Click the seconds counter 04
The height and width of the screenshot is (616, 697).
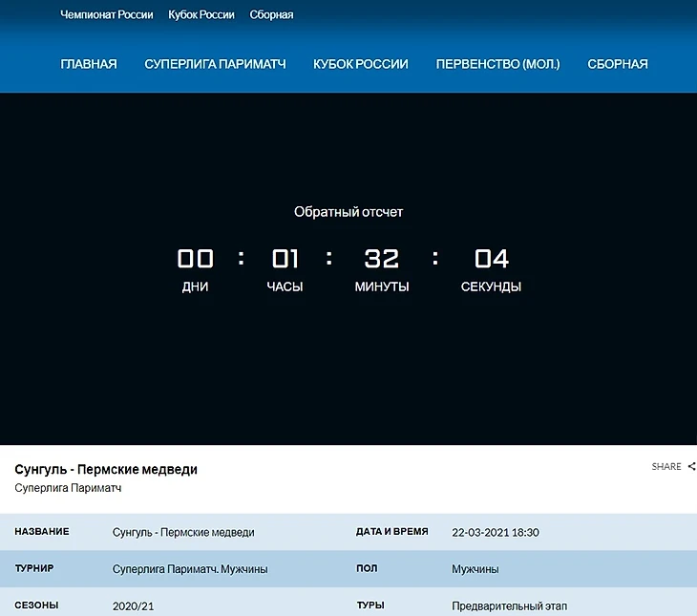pyautogui.click(x=491, y=259)
